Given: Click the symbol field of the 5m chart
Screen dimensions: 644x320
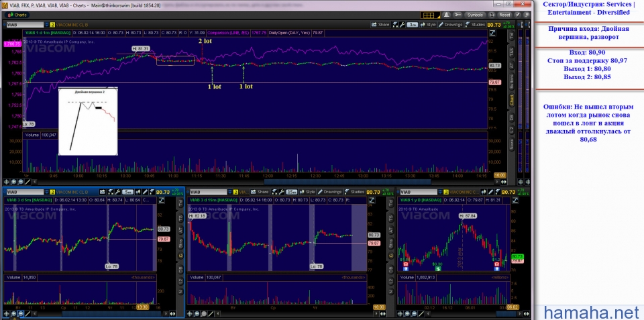Looking at the screenshot, I should (x=25, y=192).
